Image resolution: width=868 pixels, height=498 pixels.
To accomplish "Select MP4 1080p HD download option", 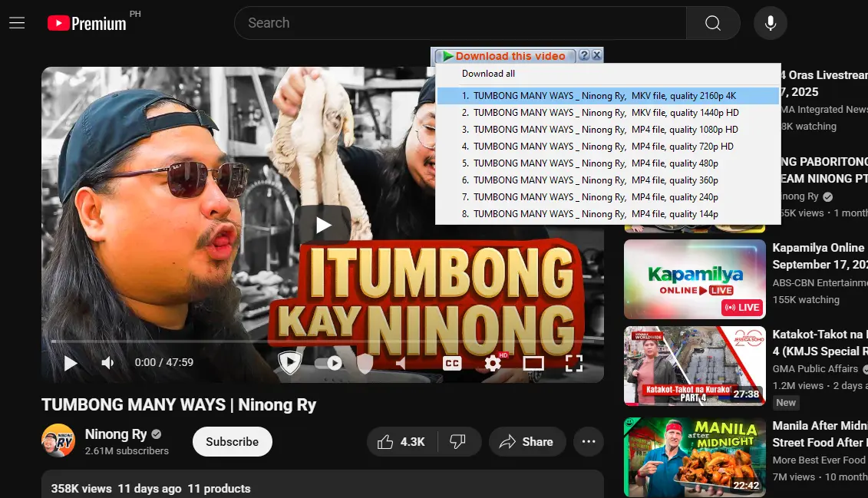I will tap(608, 130).
